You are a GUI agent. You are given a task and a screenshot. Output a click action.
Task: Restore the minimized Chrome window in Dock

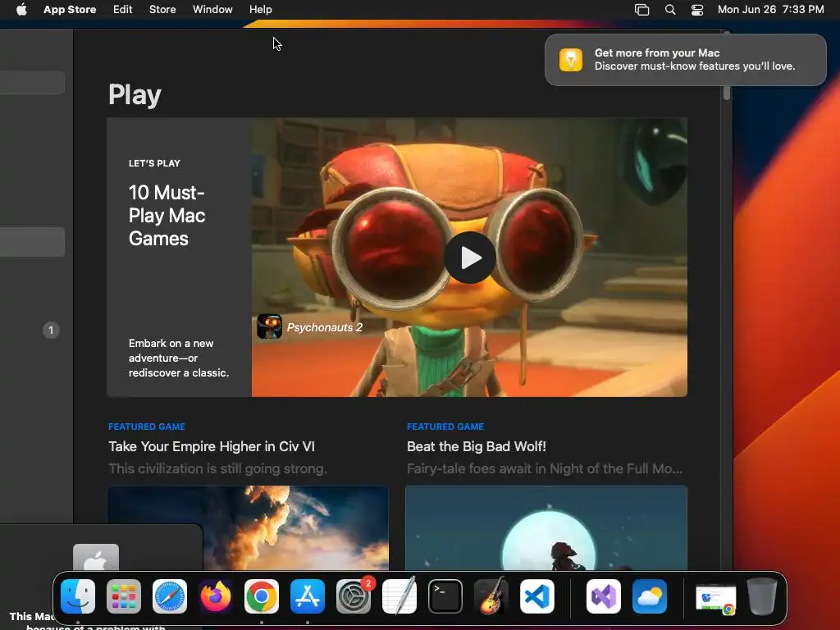tap(715, 598)
